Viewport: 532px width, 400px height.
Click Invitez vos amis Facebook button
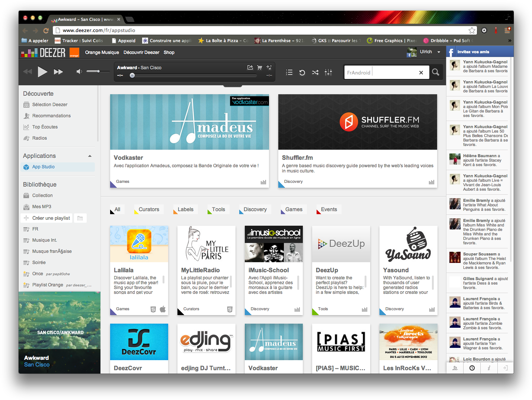pyautogui.click(x=480, y=52)
